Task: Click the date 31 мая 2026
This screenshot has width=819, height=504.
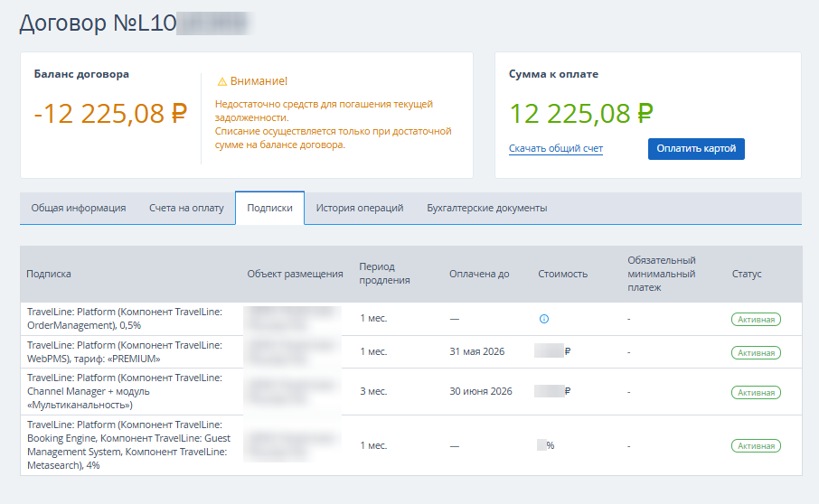Action: point(477,351)
